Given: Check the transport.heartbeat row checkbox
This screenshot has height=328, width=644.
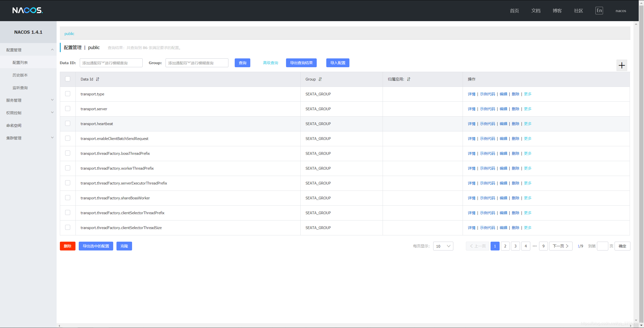Looking at the screenshot, I should [68, 123].
